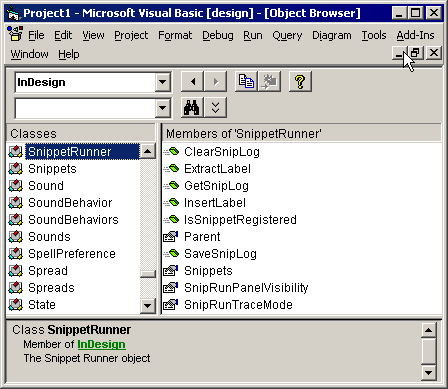Click the class icon beside SoundBehavior

pos(15,203)
